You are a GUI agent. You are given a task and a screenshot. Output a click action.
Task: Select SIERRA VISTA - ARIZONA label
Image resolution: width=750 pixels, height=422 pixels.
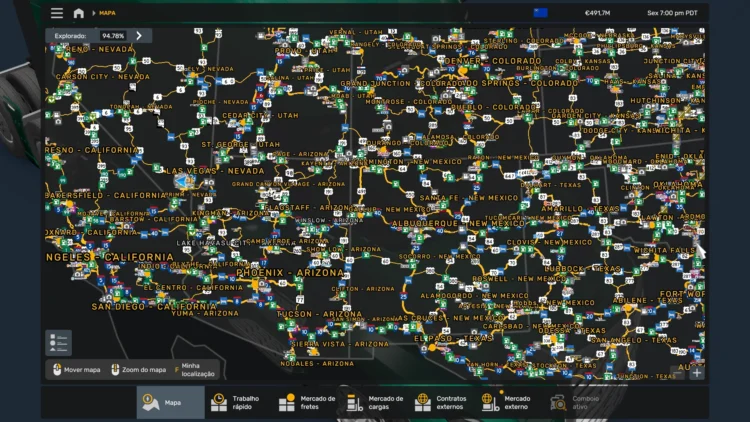click(x=340, y=344)
